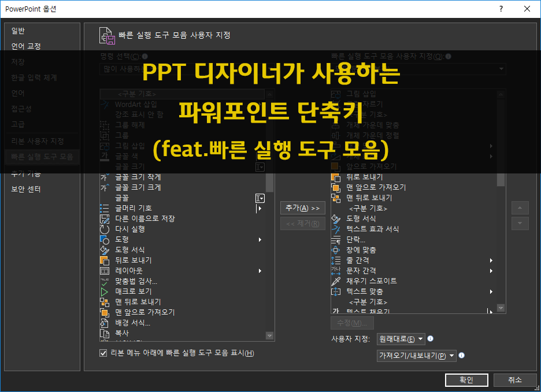The width and height of the screenshot is (541, 392).
Task: Click the 맨 뒤로 보내기 icon in left list
Action: click(105, 302)
